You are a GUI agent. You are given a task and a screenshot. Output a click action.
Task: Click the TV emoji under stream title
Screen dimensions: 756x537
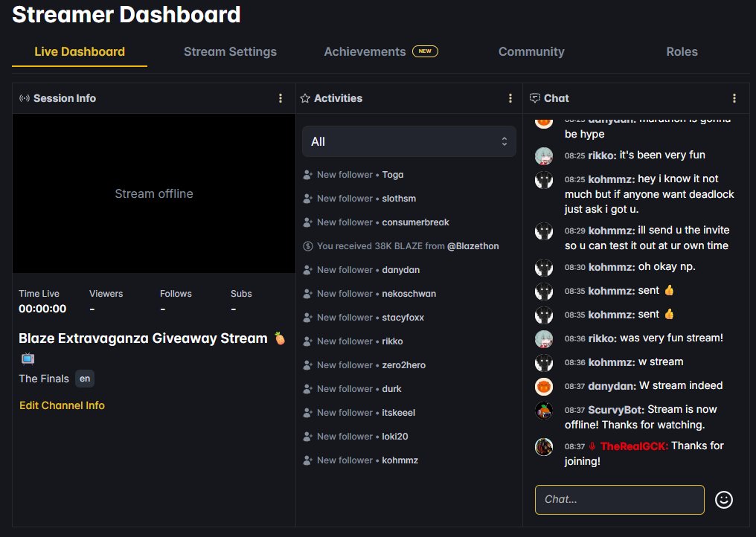(x=28, y=358)
